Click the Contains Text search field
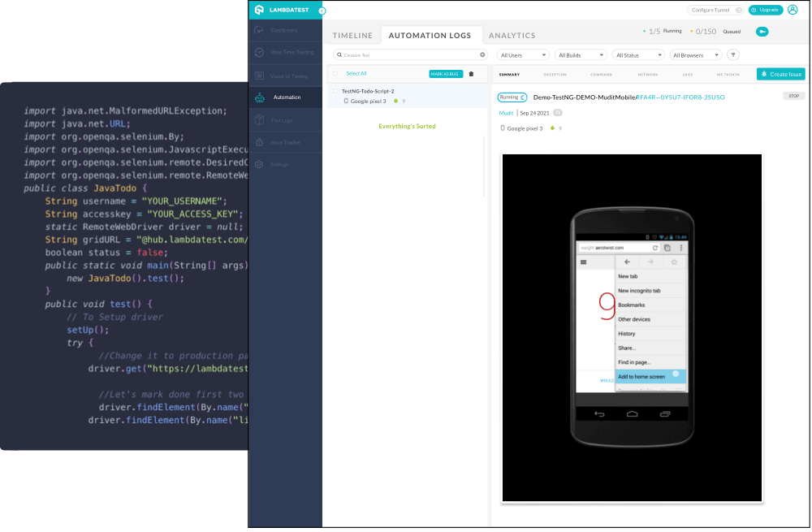This screenshot has width=812, height=532. click(x=410, y=55)
